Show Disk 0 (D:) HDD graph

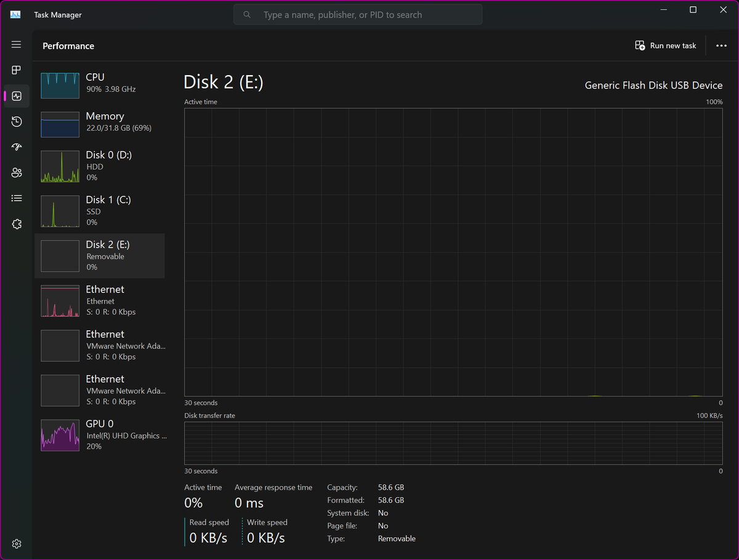100,166
